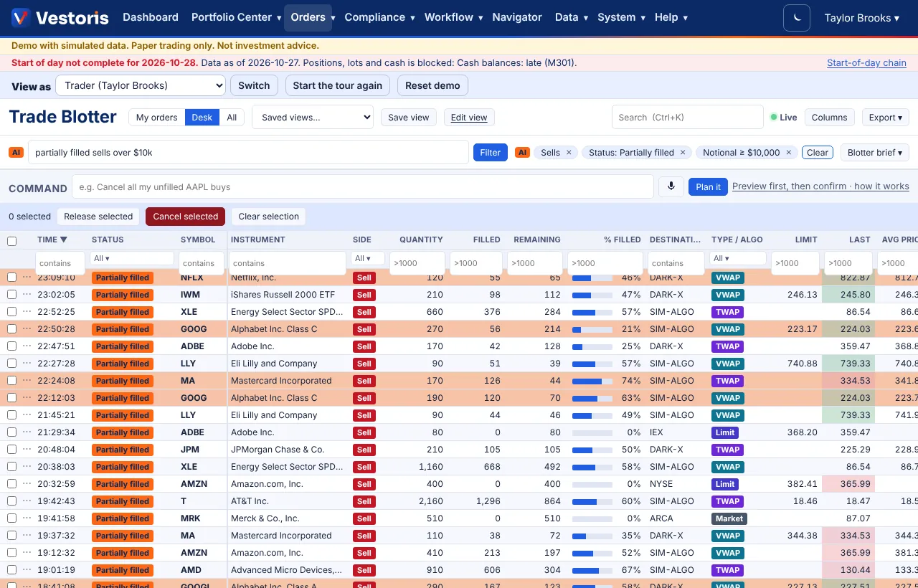Open row menu for JPM order
The width and height of the screenshot is (918, 588).
coord(27,450)
